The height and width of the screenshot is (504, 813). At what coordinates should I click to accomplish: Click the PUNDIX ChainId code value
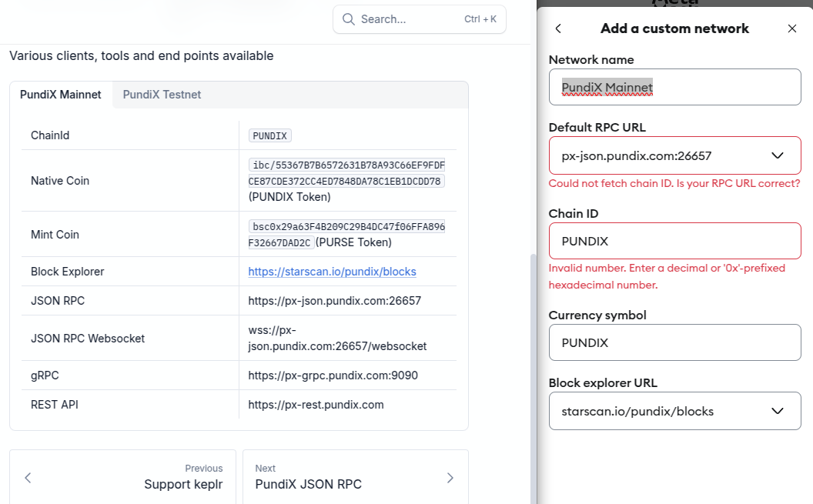point(269,135)
